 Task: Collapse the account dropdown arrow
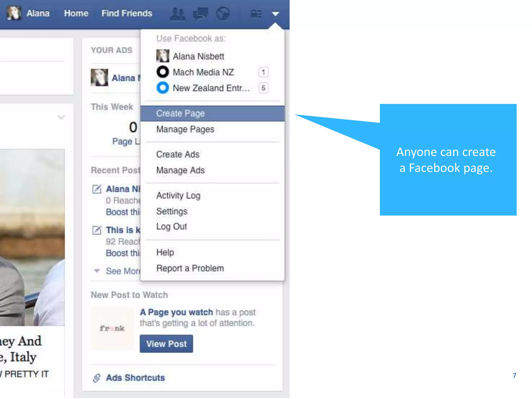[x=276, y=14]
